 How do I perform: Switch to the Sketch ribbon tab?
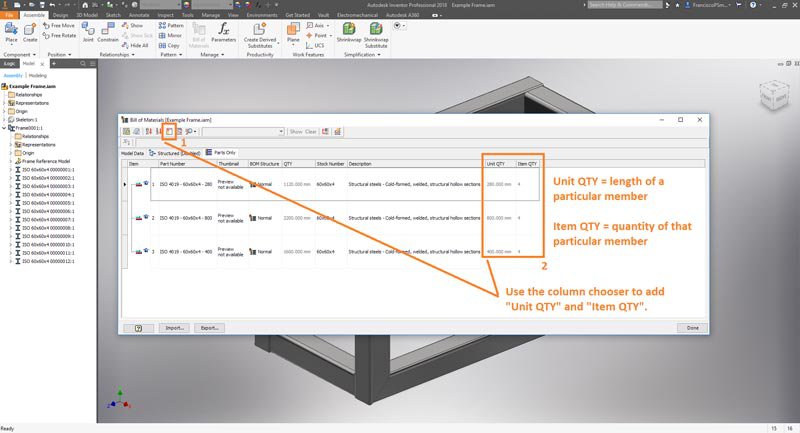pyautogui.click(x=113, y=15)
